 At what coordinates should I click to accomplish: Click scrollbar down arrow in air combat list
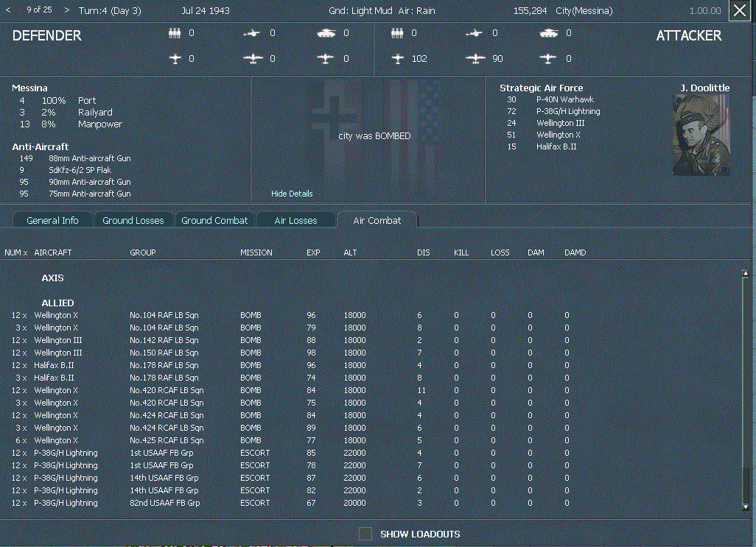pyautogui.click(x=746, y=507)
